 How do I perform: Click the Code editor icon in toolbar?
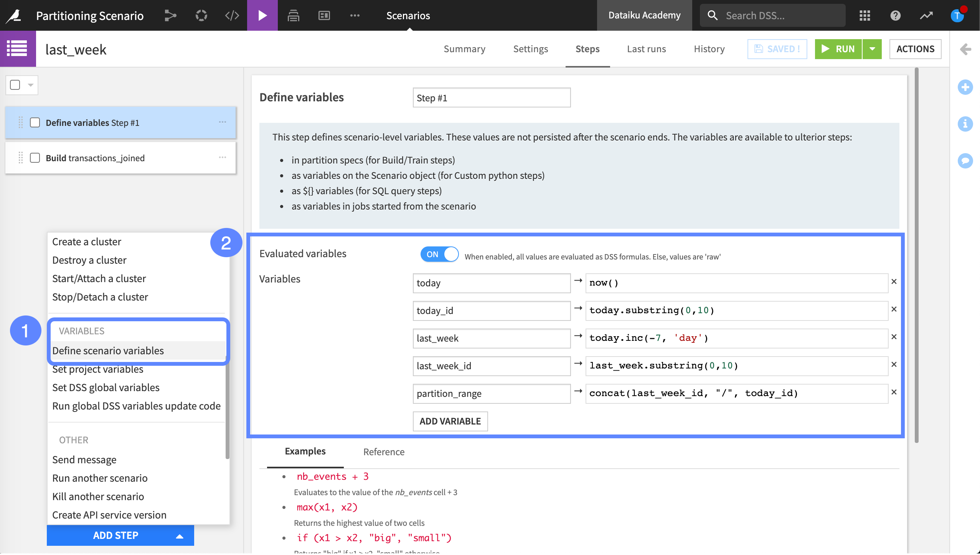coord(231,15)
